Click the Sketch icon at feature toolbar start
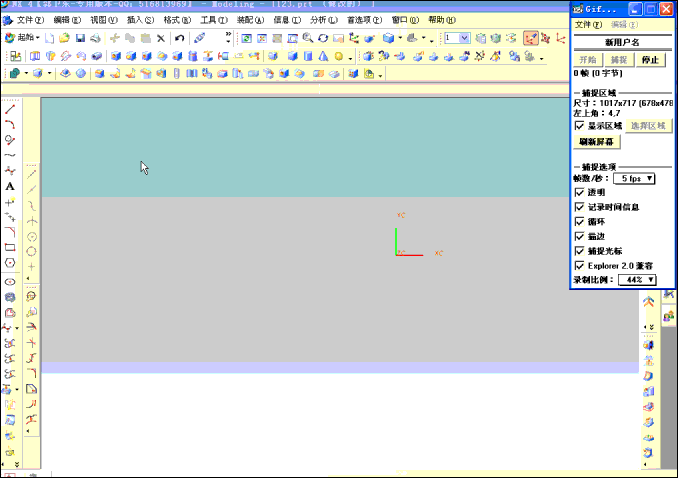This screenshot has height=478, width=678. click(16, 56)
